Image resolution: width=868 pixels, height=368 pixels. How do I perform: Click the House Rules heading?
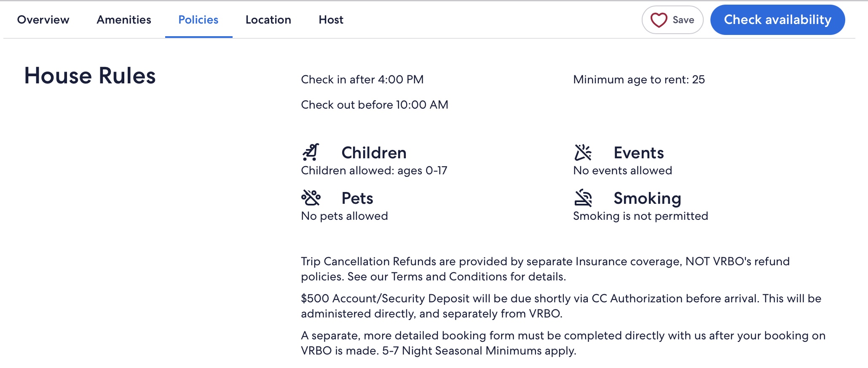(90, 76)
